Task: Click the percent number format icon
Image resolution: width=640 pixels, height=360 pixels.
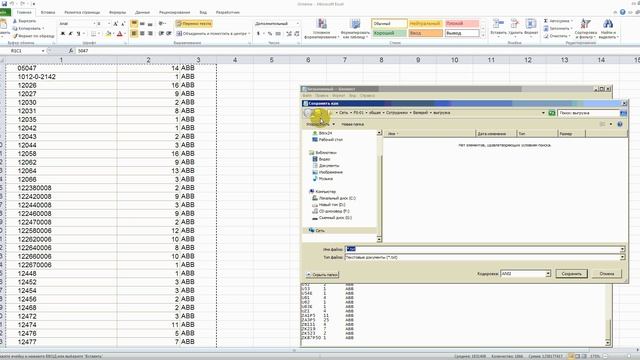Action: point(270,33)
